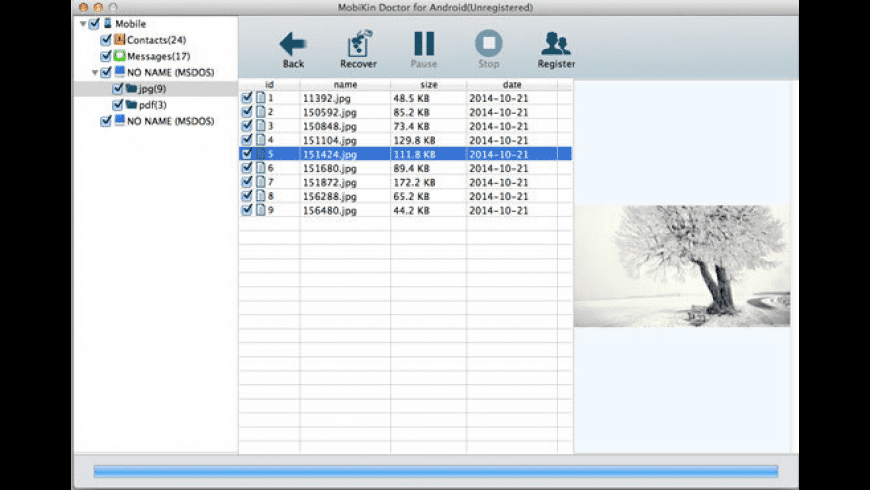Sort by the date column header
Viewport: 870px width, 490px height.
(x=512, y=84)
